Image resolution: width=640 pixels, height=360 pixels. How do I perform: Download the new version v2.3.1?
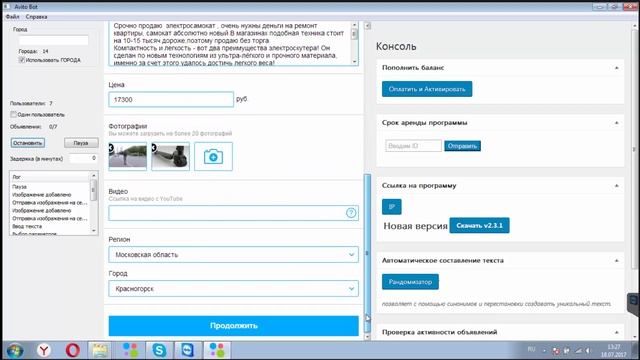pos(479,225)
